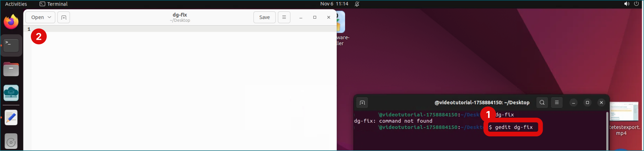This screenshot has width=644, height=151.
Task: Maximize the gedit window
Action: pyautogui.click(x=315, y=17)
